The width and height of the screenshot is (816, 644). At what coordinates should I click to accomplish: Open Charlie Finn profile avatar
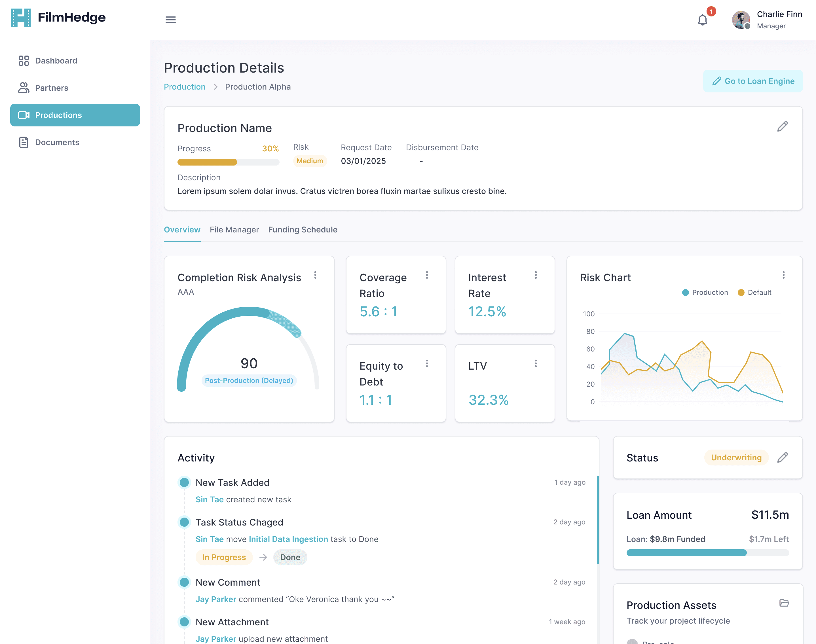(x=741, y=20)
